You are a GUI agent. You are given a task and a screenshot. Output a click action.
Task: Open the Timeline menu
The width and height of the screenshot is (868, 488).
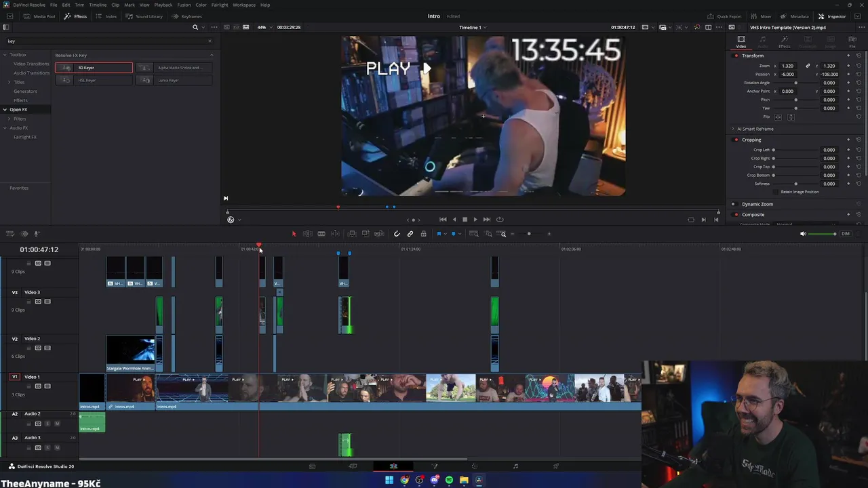pyautogui.click(x=98, y=5)
